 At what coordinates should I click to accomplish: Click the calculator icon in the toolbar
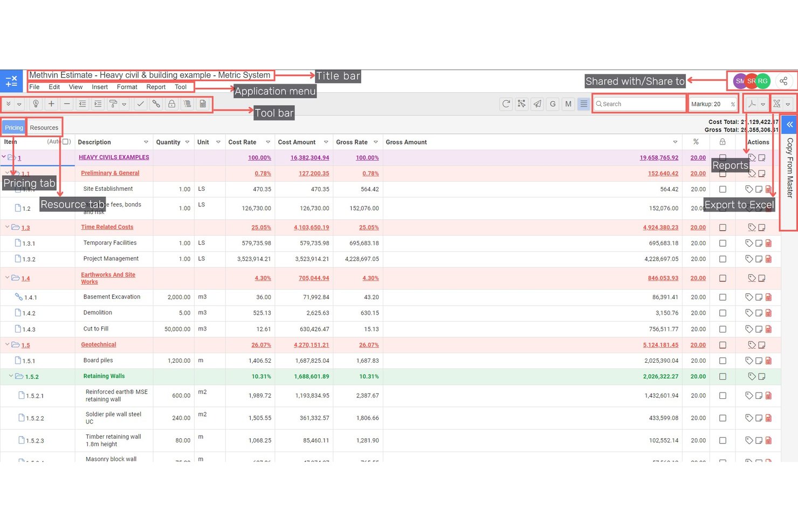pos(203,104)
